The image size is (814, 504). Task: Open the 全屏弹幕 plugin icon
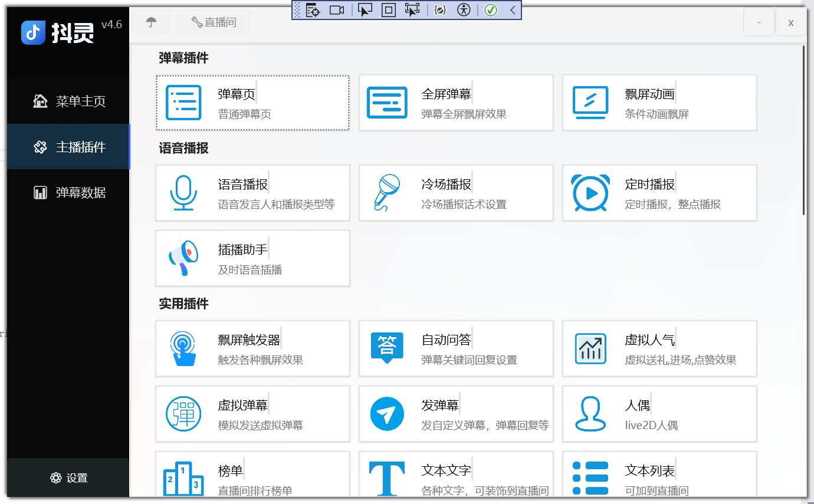387,103
